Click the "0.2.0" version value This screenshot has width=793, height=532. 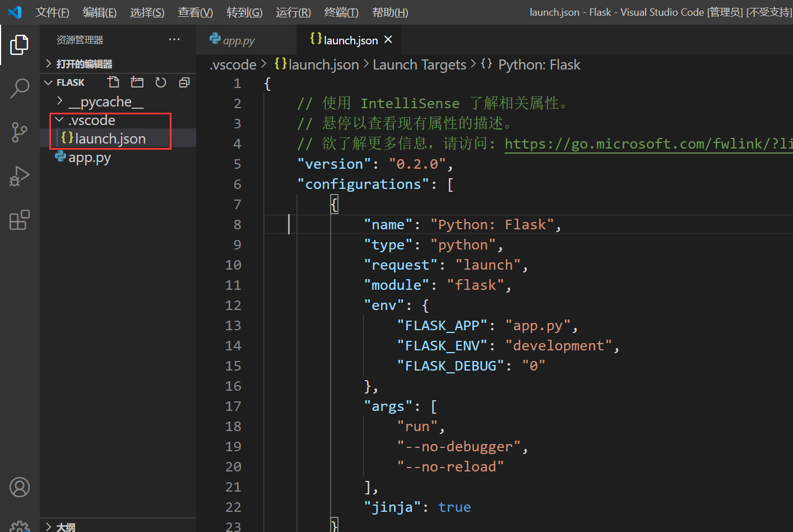click(418, 164)
